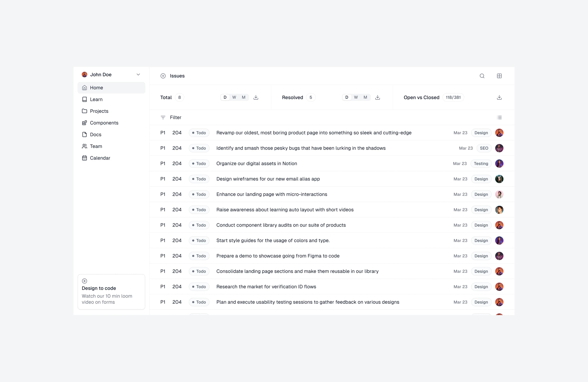Select M range in Total card
588x382 pixels.
click(x=244, y=97)
